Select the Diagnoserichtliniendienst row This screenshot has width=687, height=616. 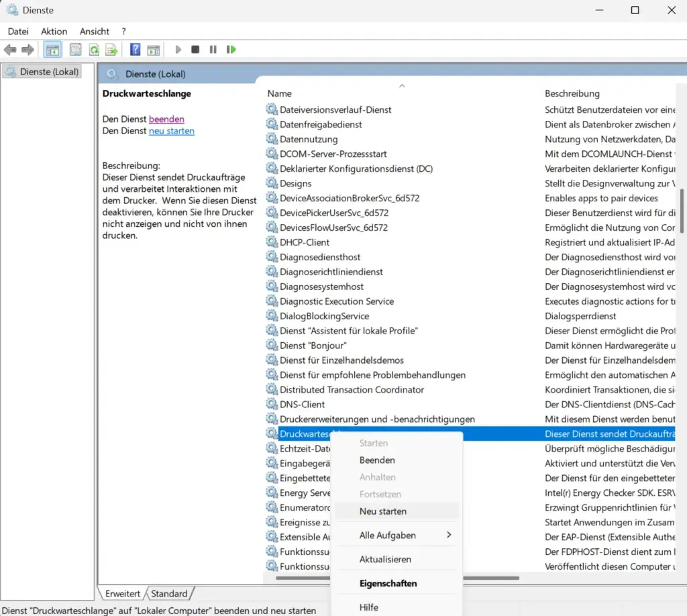331,272
